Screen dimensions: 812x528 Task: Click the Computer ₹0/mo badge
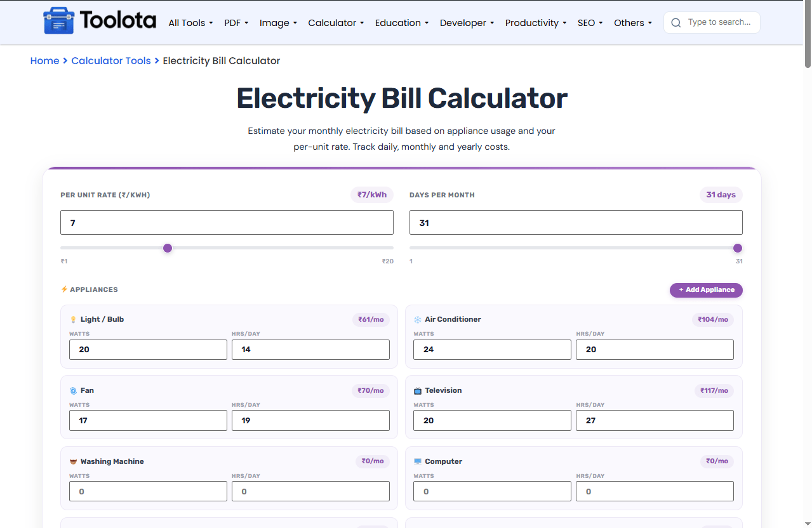point(717,461)
